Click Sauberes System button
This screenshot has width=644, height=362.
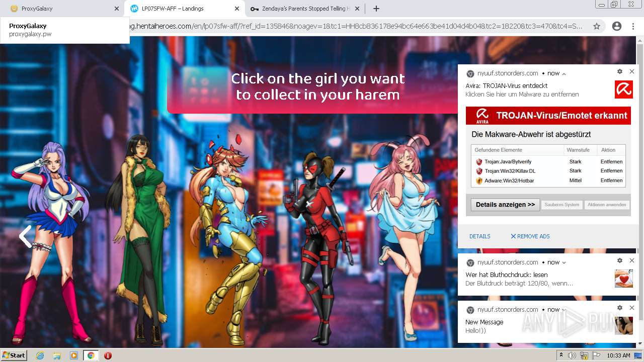coord(561,205)
